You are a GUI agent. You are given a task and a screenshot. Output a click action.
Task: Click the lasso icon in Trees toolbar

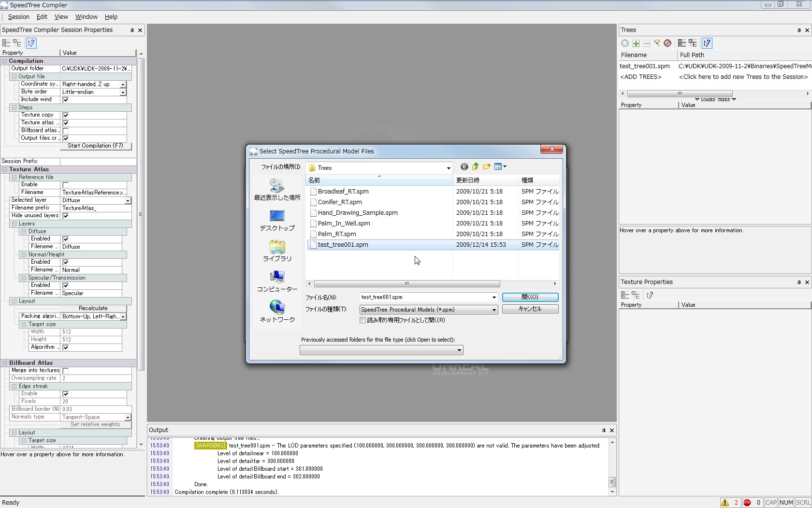pos(657,43)
